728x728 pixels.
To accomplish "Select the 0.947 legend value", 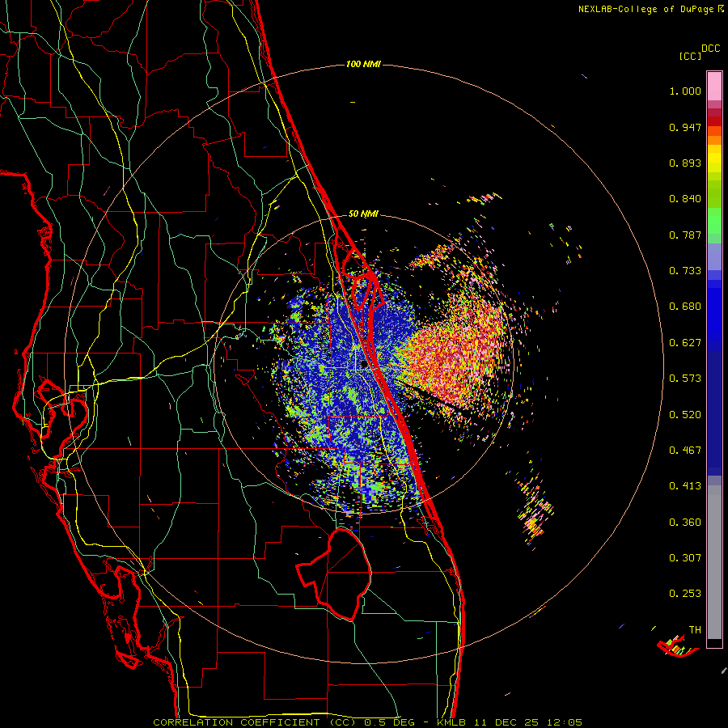I will click(685, 127).
